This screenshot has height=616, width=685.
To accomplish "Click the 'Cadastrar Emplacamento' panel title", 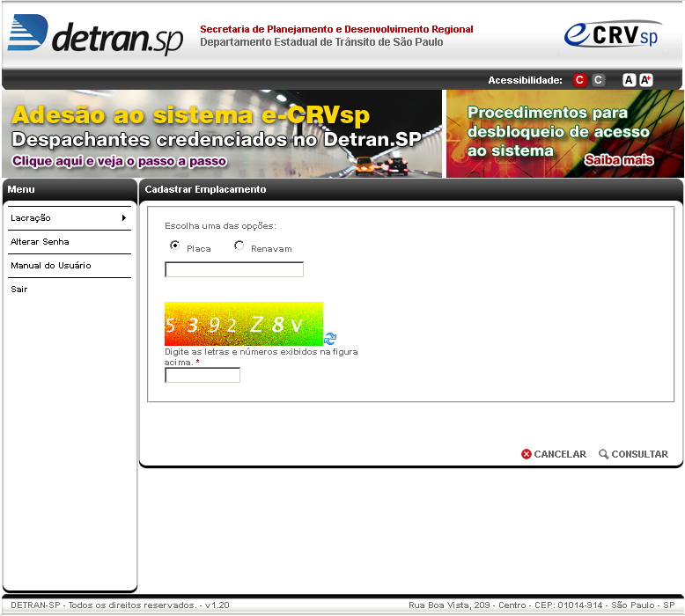I will click(205, 189).
